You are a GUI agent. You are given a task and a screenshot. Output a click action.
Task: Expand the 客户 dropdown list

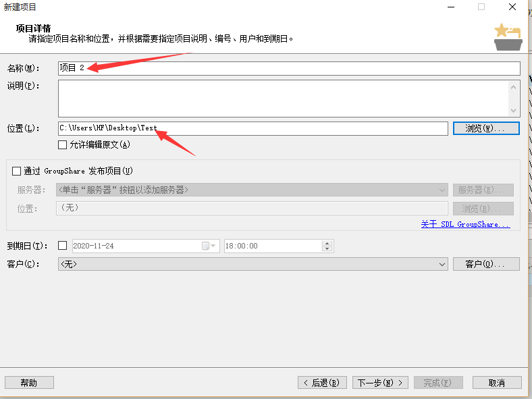coord(442,264)
